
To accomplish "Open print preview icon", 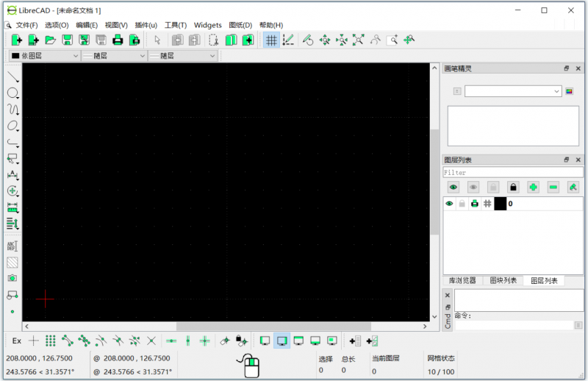I will pyautogui.click(x=135, y=40).
